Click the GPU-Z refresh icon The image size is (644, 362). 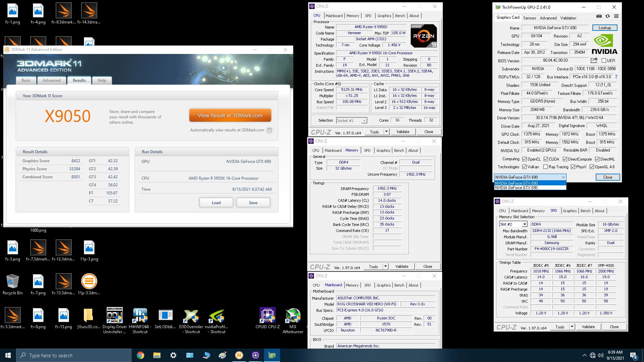607,16
